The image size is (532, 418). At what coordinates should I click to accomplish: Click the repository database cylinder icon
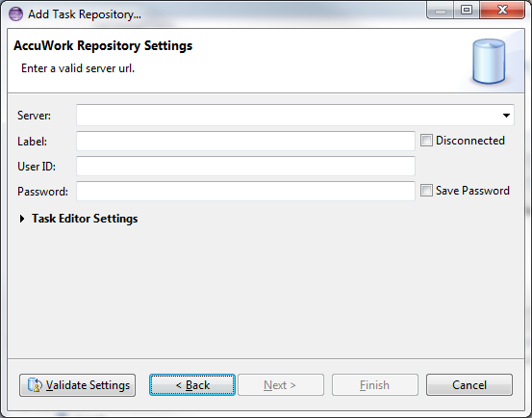(x=489, y=61)
